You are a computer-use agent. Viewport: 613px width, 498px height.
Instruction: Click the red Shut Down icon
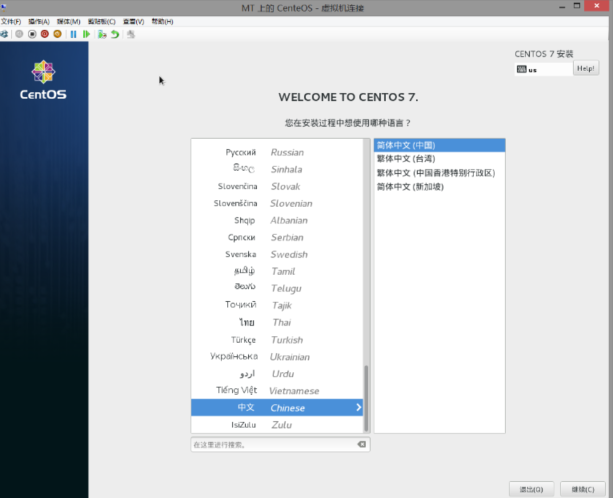click(x=45, y=34)
